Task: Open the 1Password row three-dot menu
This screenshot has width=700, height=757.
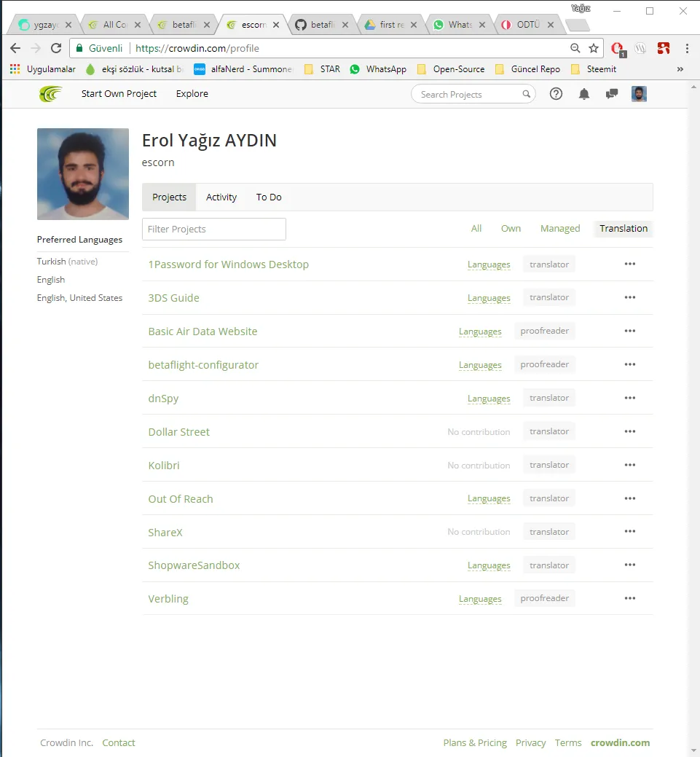Action: coord(630,264)
